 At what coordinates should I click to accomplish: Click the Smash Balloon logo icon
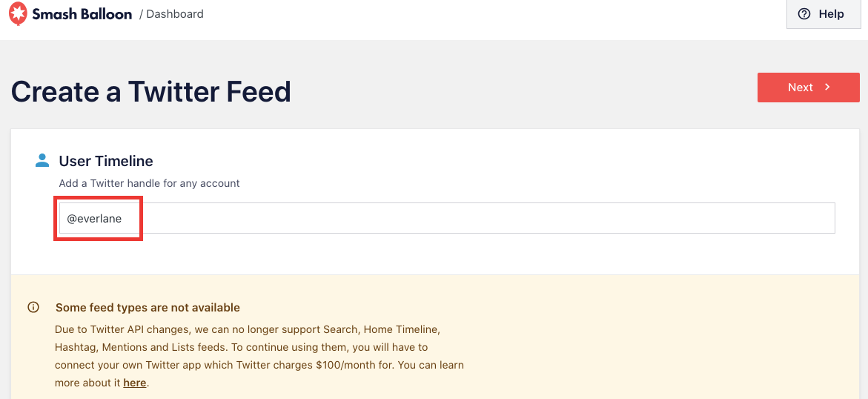[x=18, y=14]
